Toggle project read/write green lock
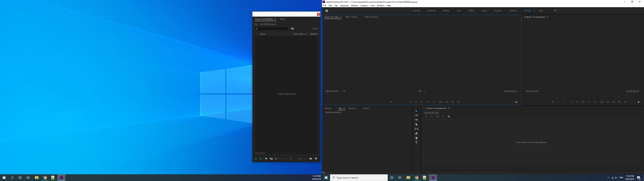This screenshot has width=644, height=181. 256,159
